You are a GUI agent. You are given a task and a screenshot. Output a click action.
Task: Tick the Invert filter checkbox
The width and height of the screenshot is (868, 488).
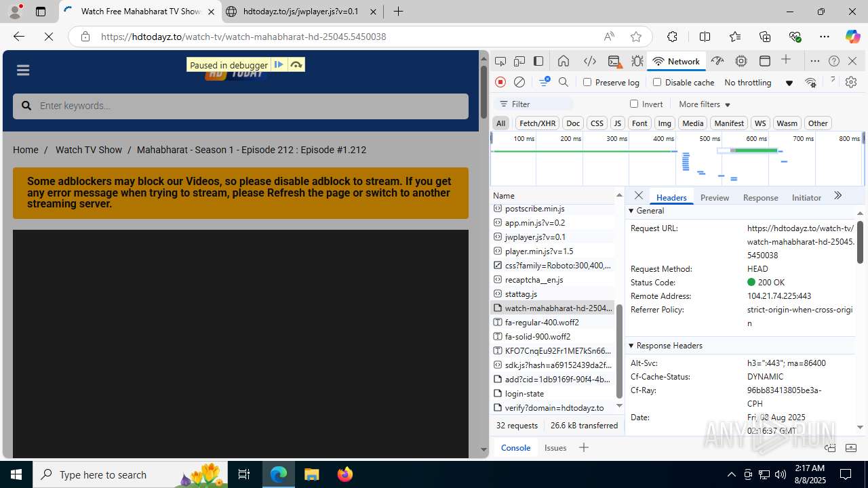pyautogui.click(x=634, y=104)
